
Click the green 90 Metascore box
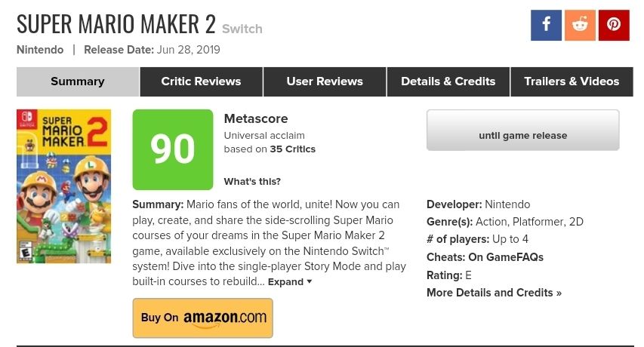(173, 149)
